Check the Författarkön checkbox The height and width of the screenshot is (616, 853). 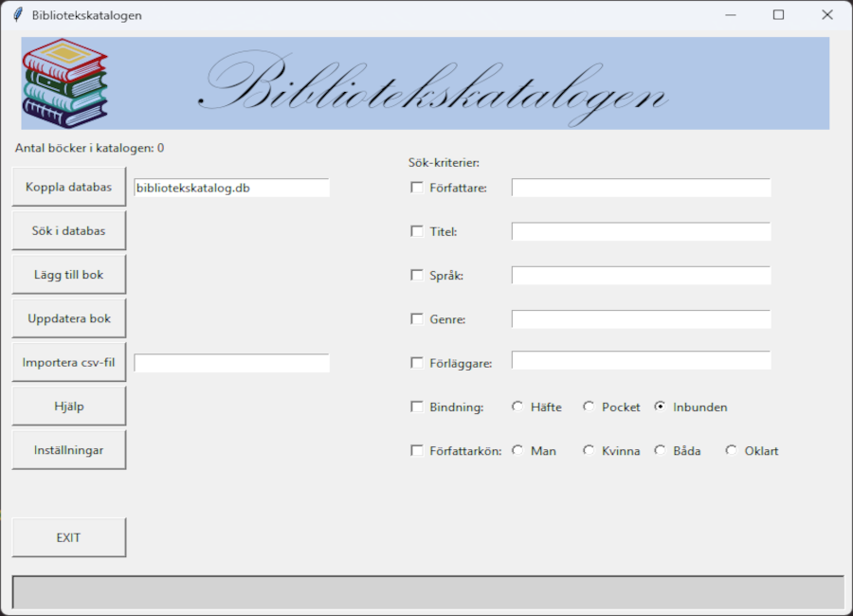(417, 450)
